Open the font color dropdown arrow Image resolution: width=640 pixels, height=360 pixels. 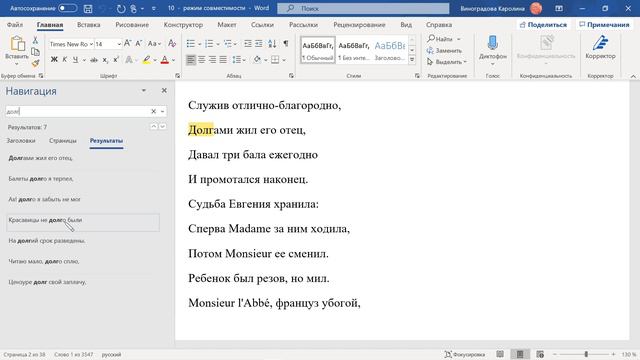click(x=173, y=60)
